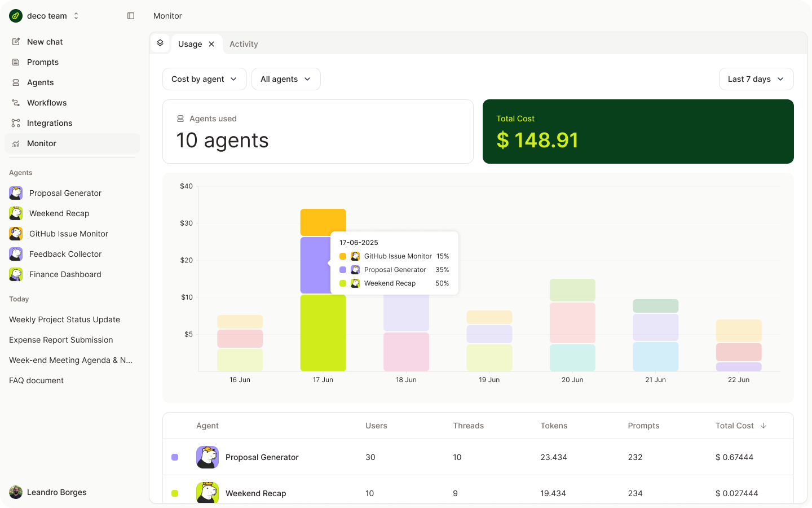Click the deco team logo icon
Screen dimensions: 812x508
(x=16, y=16)
